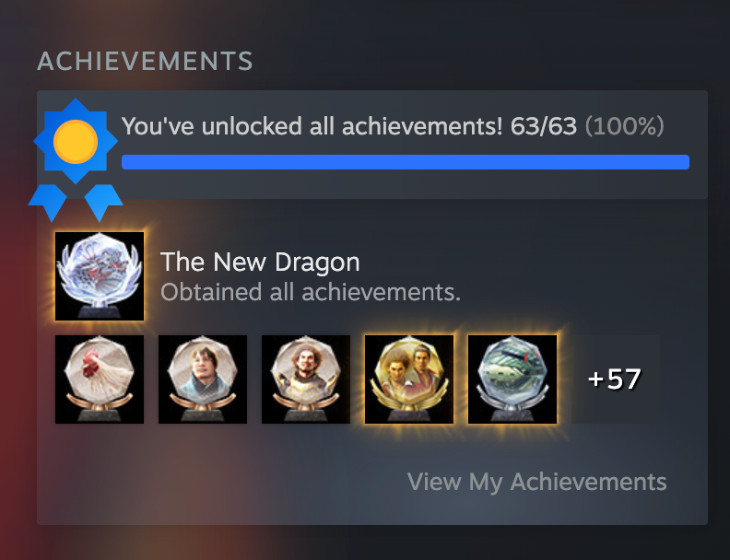The width and height of the screenshot is (730, 560).
Task: Select the bearded man in armor achievement
Action: 306,379
